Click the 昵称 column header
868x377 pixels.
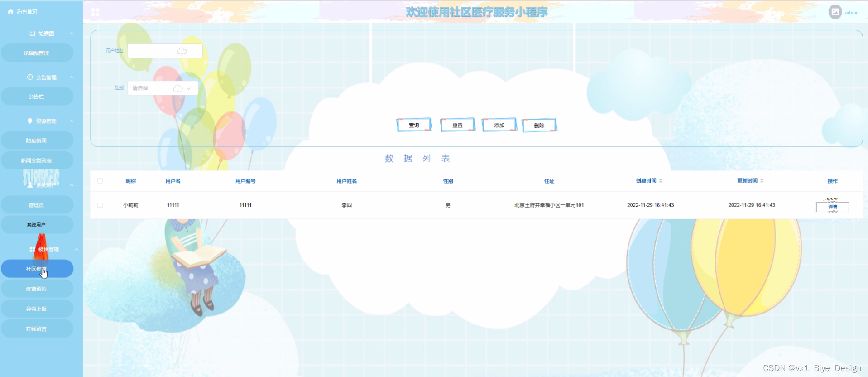(x=131, y=181)
